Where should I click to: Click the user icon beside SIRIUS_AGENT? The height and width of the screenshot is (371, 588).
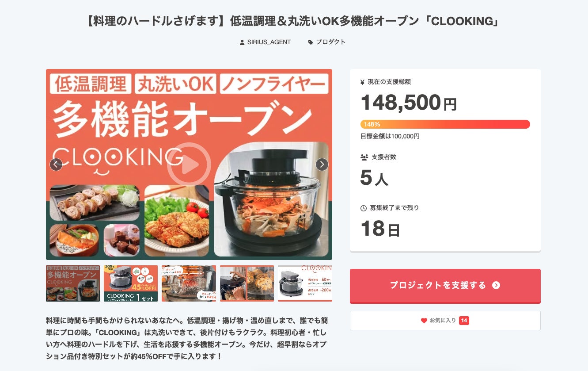pos(242,42)
